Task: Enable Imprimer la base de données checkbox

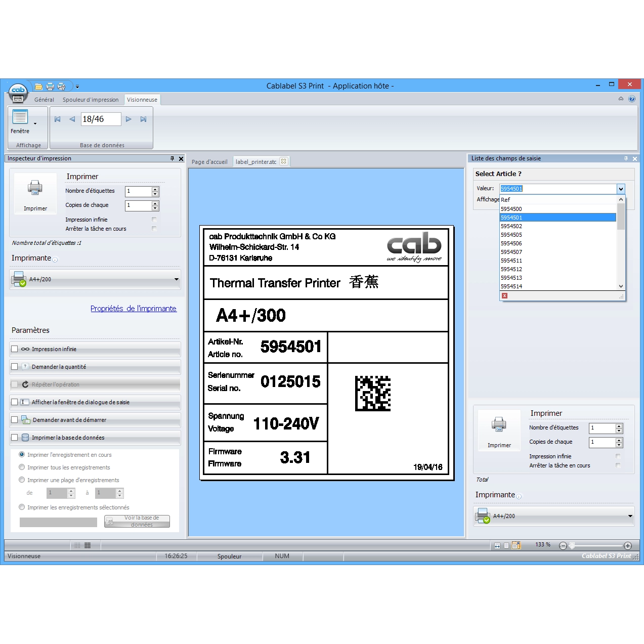Action: (x=15, y=438)
